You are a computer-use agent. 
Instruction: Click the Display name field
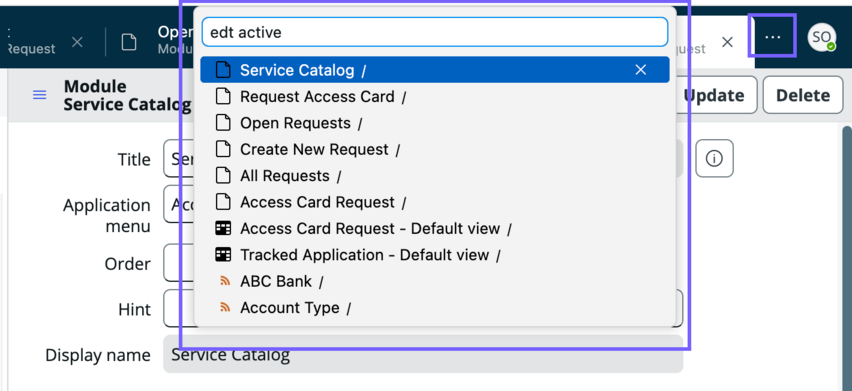tap(423, 354)
